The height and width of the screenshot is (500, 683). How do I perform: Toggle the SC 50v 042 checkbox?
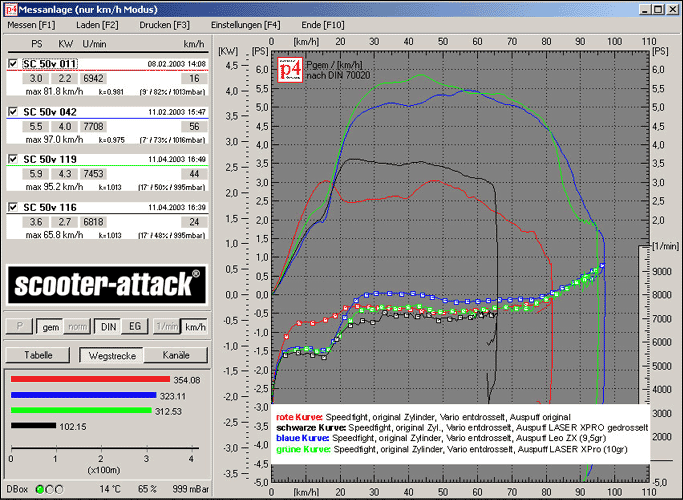click(x=12, y=112)
